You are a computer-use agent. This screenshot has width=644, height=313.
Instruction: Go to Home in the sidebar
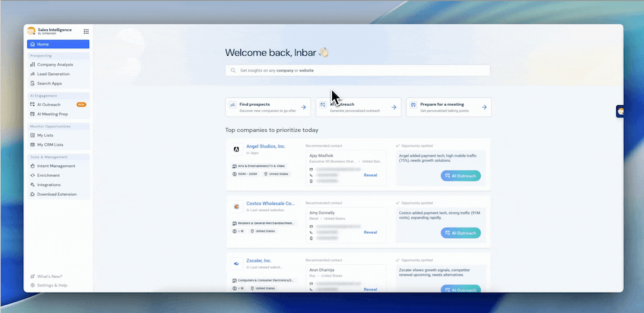pyautogui.click(x=58, y=44)
